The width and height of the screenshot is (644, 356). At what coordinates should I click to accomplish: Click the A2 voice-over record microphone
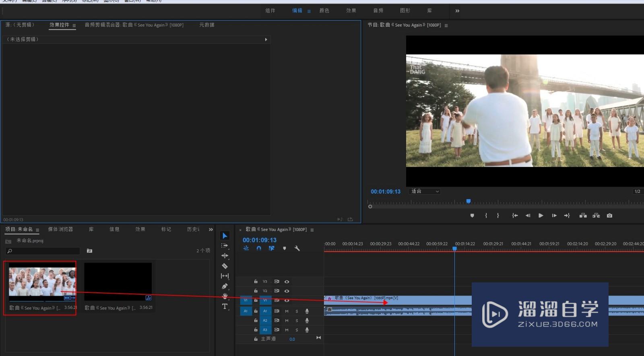(307, 320)
